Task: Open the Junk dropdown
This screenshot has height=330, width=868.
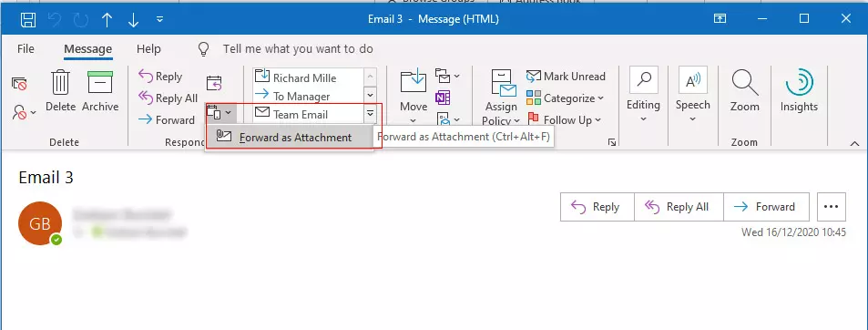Action: (x=24, y=112)
